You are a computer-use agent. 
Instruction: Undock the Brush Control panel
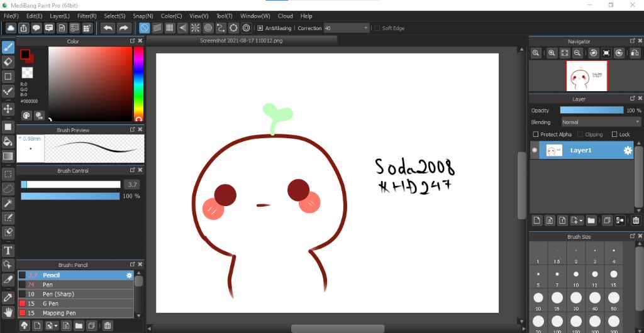pyautogui.click(x=132, y=170)
